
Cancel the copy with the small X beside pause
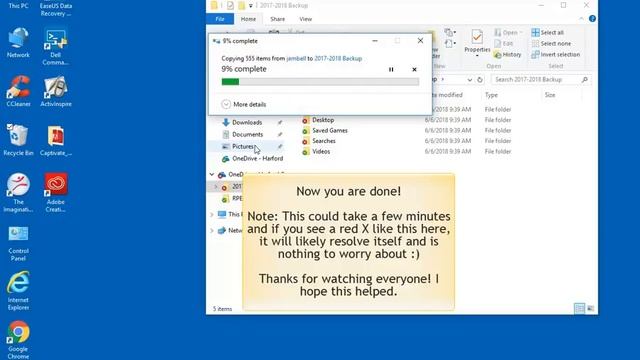[414, 70]
